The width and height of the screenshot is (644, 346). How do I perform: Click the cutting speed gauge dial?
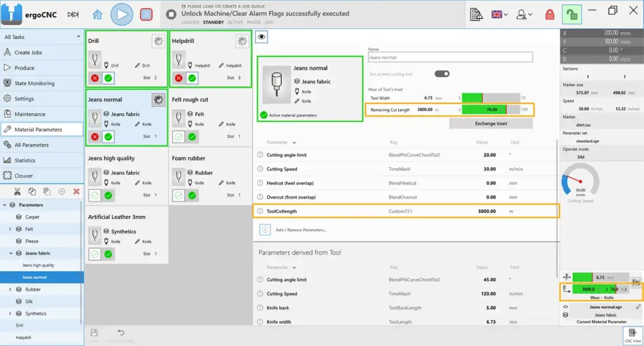click(580, 180)
